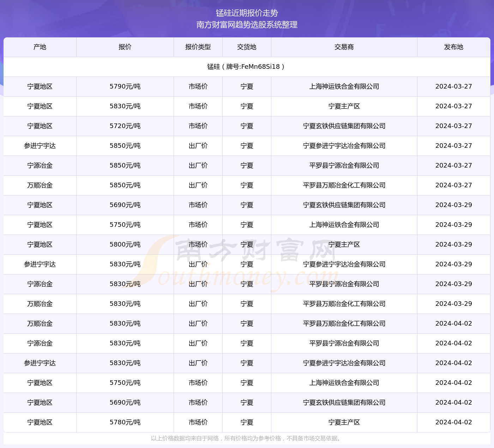The image size is (494, 448).
Task: Click 平罗县万顺冶金化工有限公司 in the 2024-03-27 row
Action: [344, 185]
